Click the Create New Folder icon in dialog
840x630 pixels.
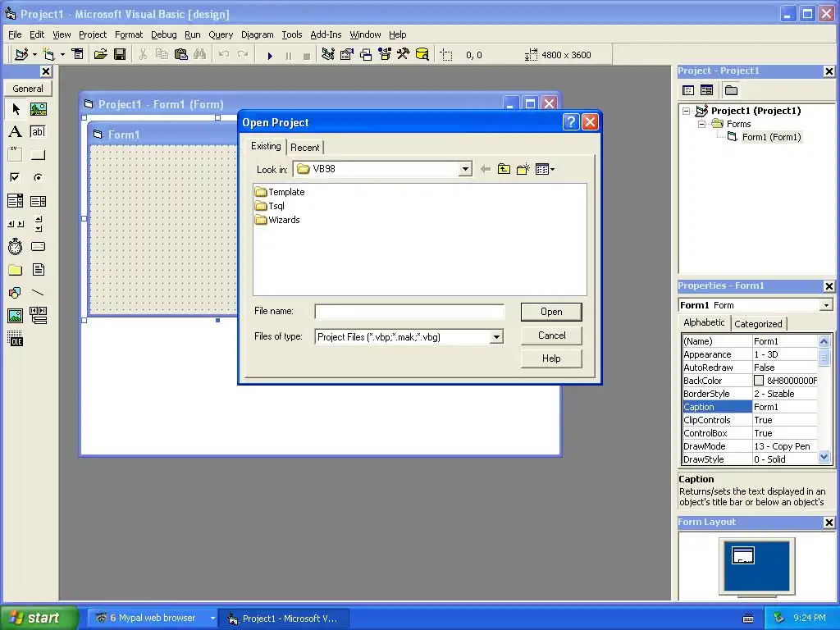tap(523, 169)
